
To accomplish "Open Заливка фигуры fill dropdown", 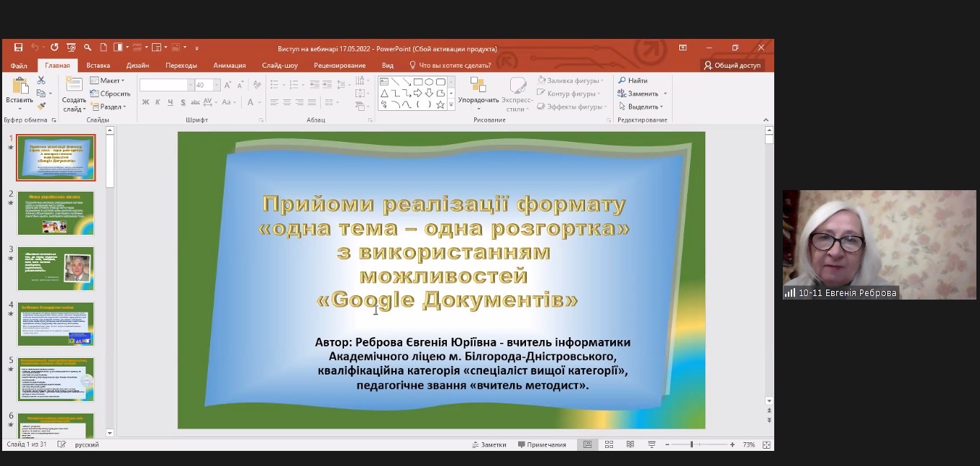I will pyautogui.click(x=571, y=81).
